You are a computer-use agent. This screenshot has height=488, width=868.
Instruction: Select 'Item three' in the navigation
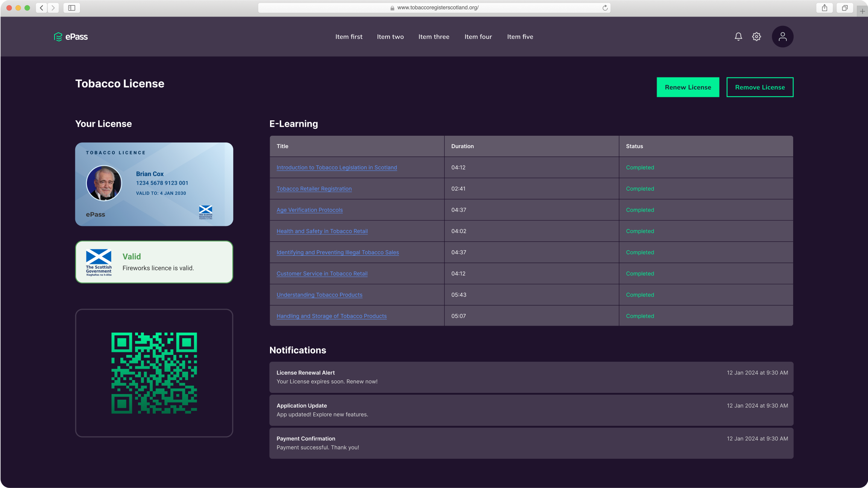(x=434, y=36)
